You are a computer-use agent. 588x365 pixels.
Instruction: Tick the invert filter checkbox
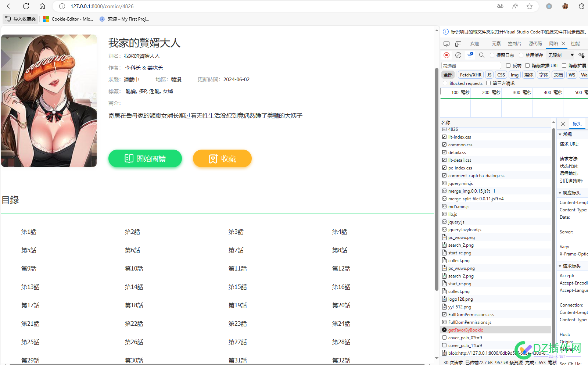(508, 65)
